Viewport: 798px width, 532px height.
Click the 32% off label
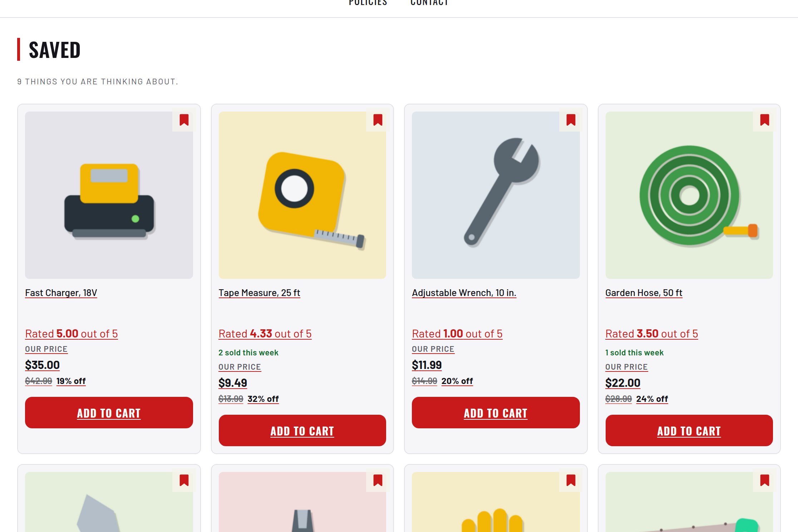[x=263, y=399]
